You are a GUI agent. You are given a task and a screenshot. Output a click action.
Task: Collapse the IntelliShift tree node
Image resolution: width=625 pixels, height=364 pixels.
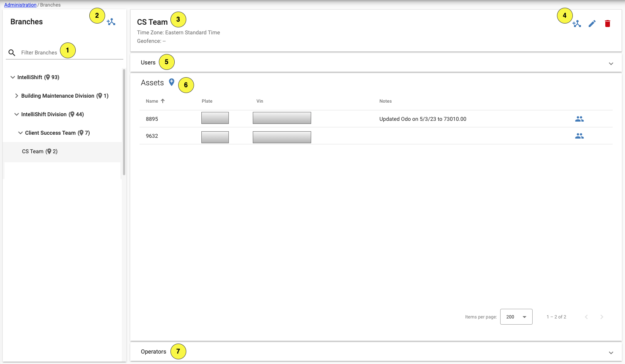[13, 77]
